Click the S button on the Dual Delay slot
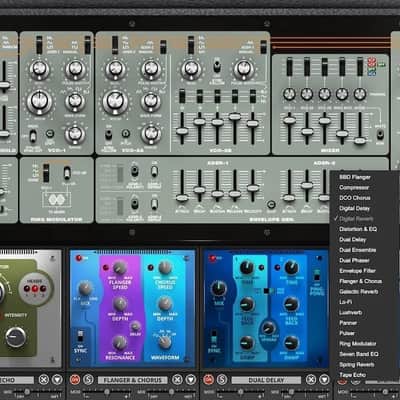This screenshot has height=400, width=400. point(222,379)
